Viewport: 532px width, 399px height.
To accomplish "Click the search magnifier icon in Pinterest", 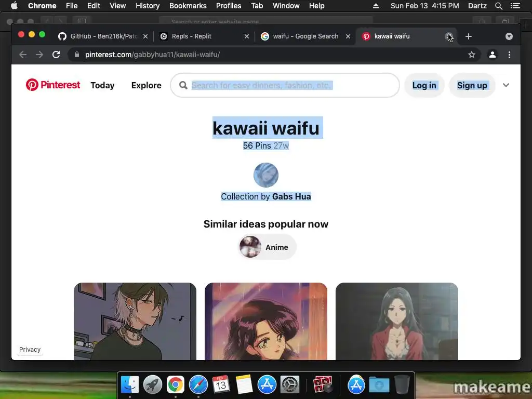I will coord(183,85).
